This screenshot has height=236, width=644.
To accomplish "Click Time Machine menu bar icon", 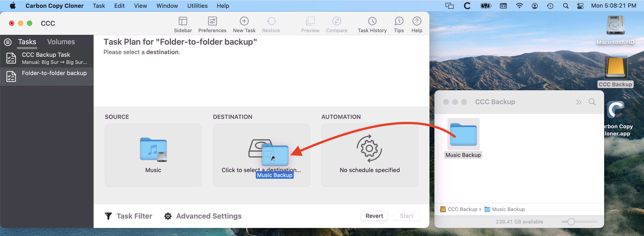I will click(x=550, y=6).
